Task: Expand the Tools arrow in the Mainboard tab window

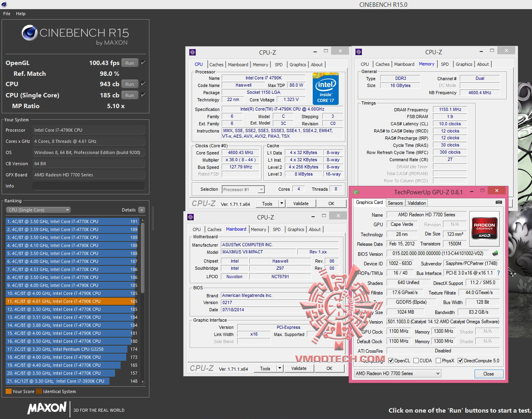Action: [x=280, y=368]
